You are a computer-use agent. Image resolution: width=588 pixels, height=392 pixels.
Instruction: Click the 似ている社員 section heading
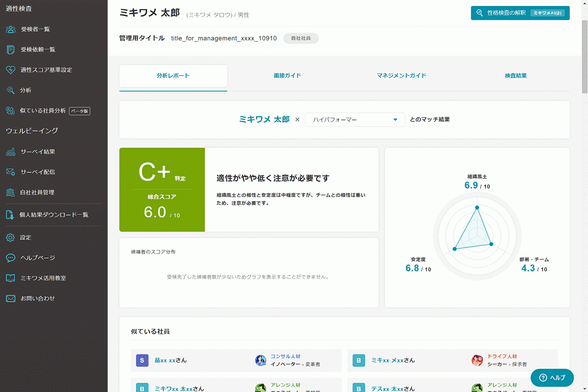point(150,331)
